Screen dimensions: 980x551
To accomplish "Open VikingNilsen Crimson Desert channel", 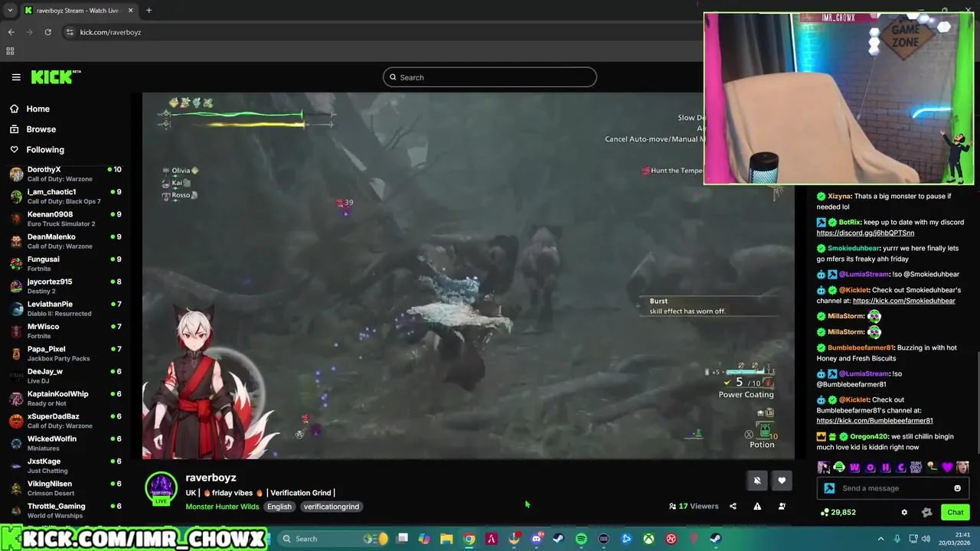I will tap(65, 488).
